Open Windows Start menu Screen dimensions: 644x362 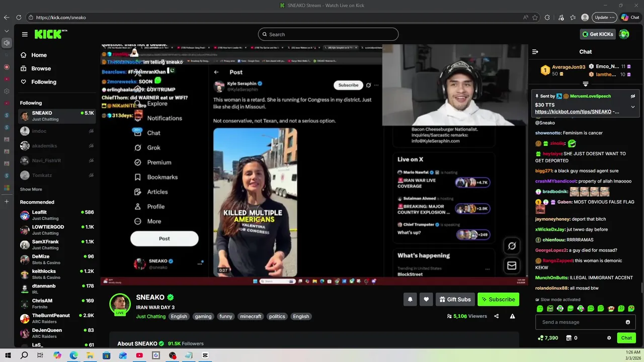click(x=8, y=355)
